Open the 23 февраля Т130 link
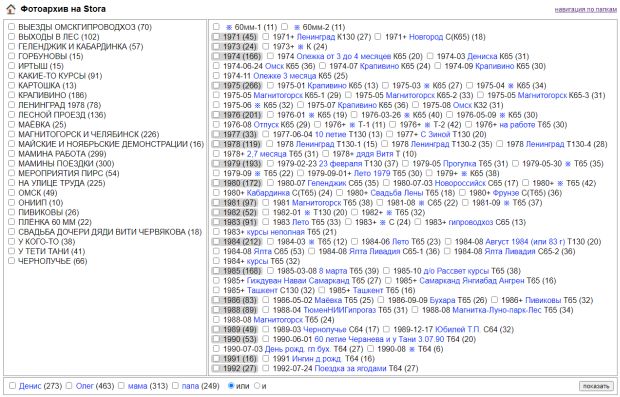The width and height of the screenshot is (620, 397). tap(340, 164)
